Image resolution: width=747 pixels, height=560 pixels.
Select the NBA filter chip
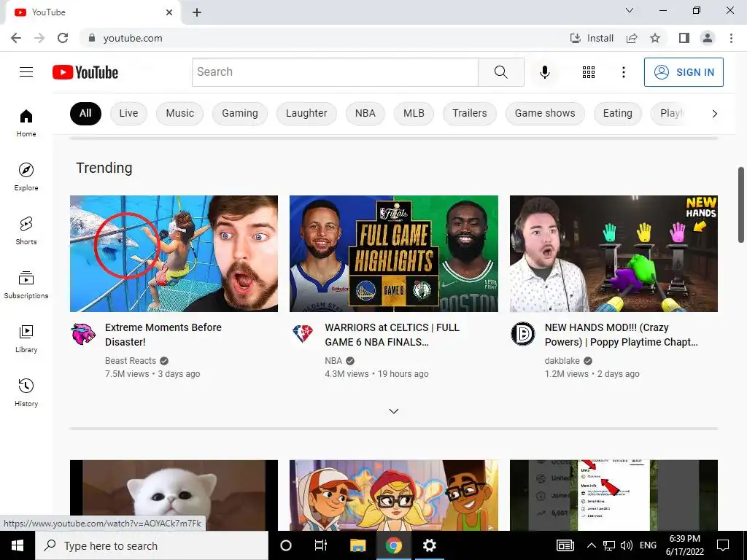365,113
